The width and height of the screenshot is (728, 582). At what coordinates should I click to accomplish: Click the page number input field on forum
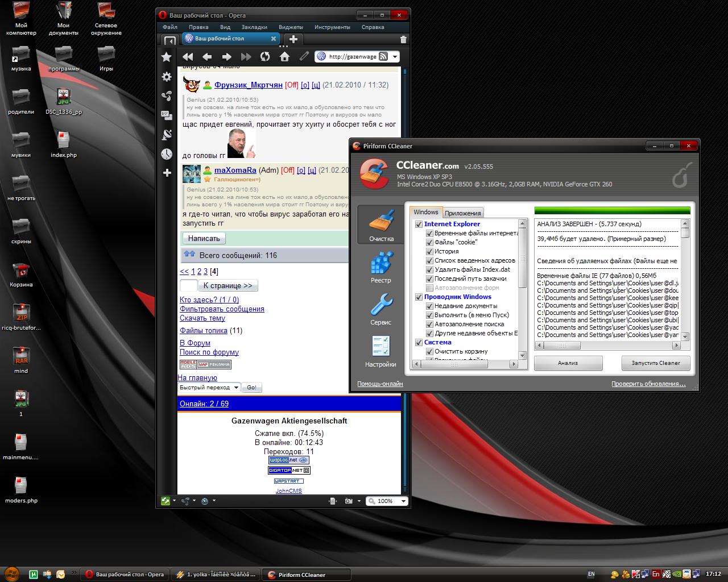(188, 285)
